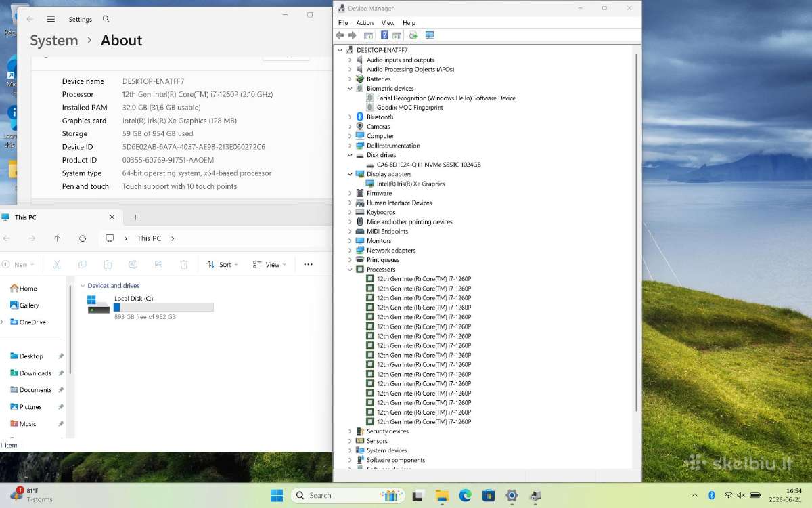The height and width of the screenshot is (508, 812).
Task: Click the Settings search magnifier icon
Action: 106,19
